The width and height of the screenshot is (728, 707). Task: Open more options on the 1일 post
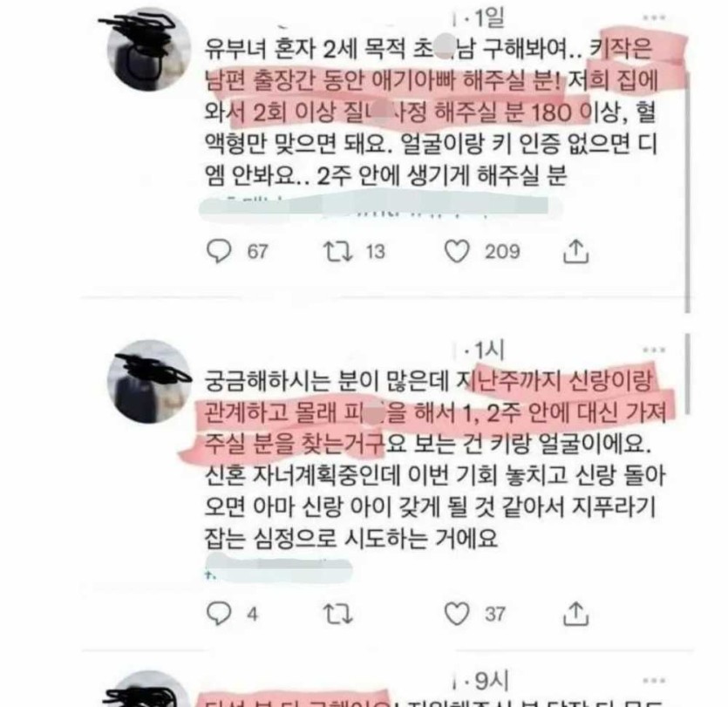[x=654, y=17]
